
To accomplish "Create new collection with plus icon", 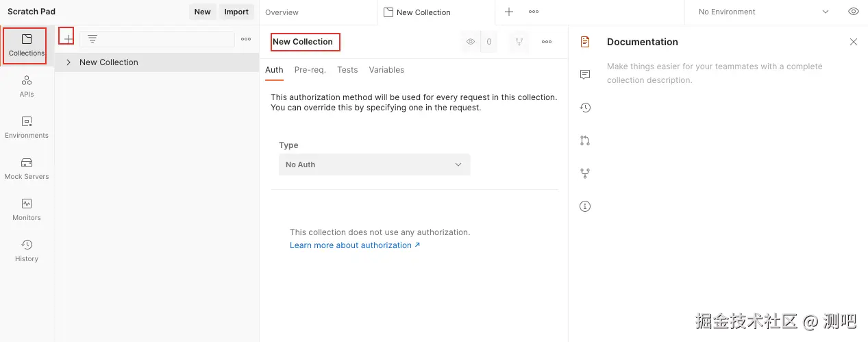I will 67,39.
